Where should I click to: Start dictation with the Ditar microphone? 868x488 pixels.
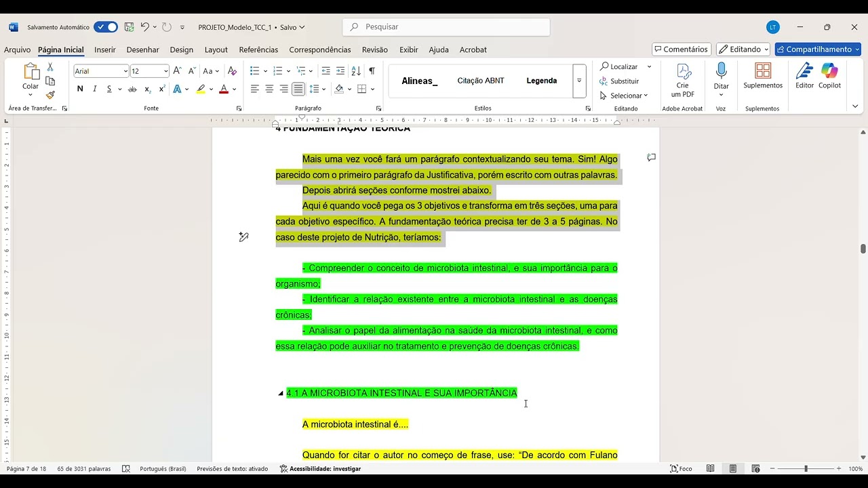pyautogui.click(x=722, y=76)
